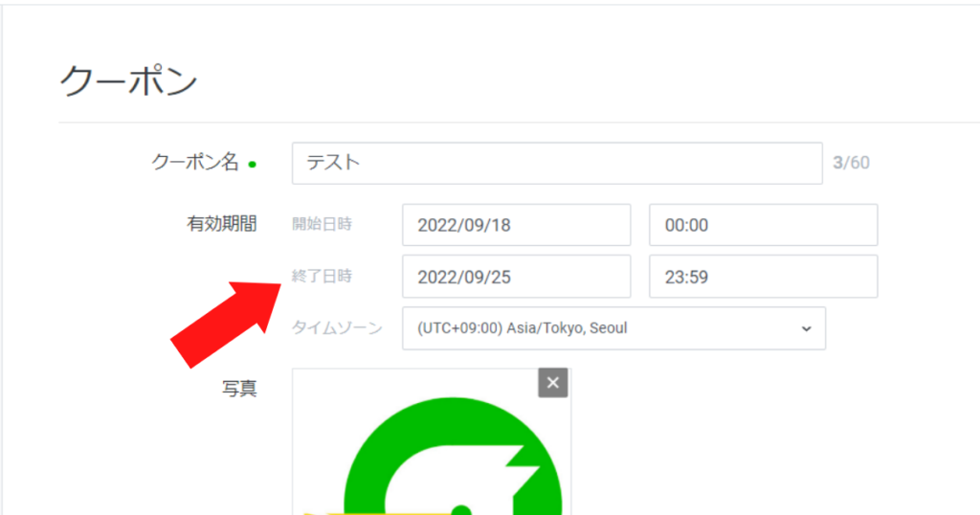
Task: Click the クーポン名 label
Action: [195, 163]
